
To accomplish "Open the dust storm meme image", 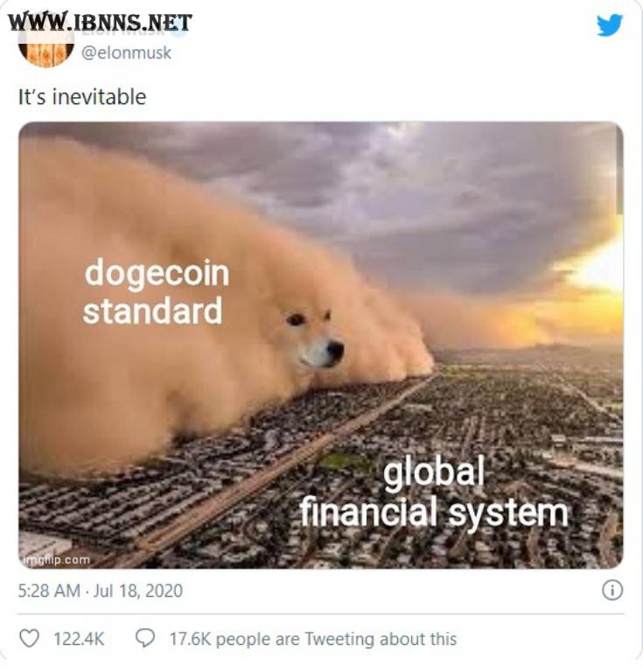I will [x=321, y=345].
